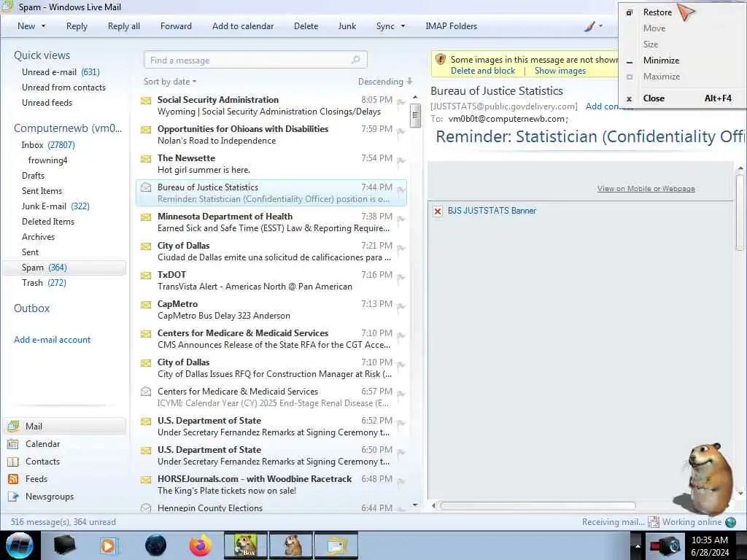Click the Social Security Administration envelope icon

tap(146, 101)
